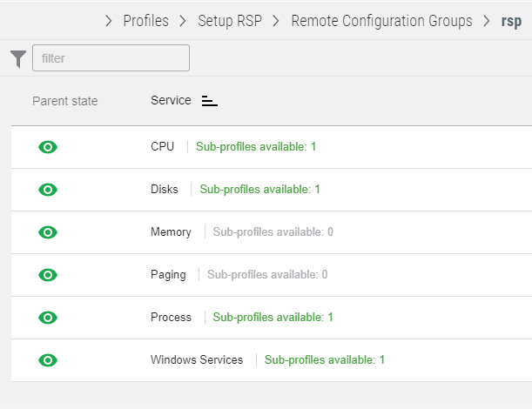The width and height of the screenshot is (532, 409).
Task: Open Remote Configuration Groups breadcrumb
Action: coord(381,21)
